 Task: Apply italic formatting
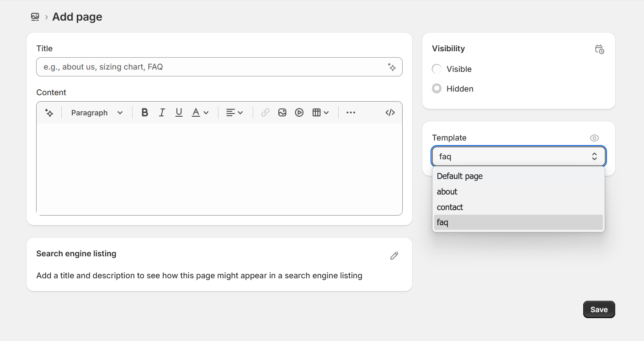pos(161,112)
